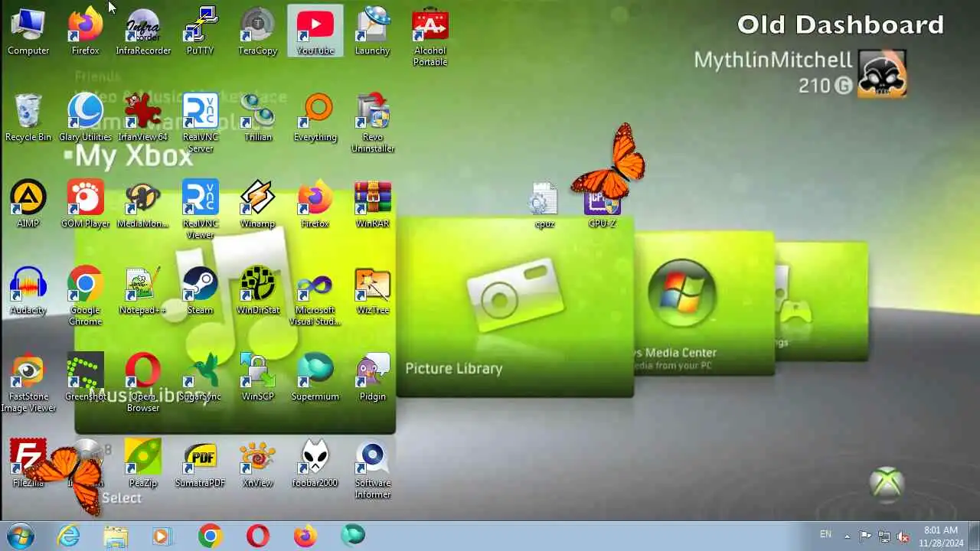Open Windows Explorer folder on taskbar
Image resolution: width=980 pixels, height=551 pixels.
tap(116, 536)
